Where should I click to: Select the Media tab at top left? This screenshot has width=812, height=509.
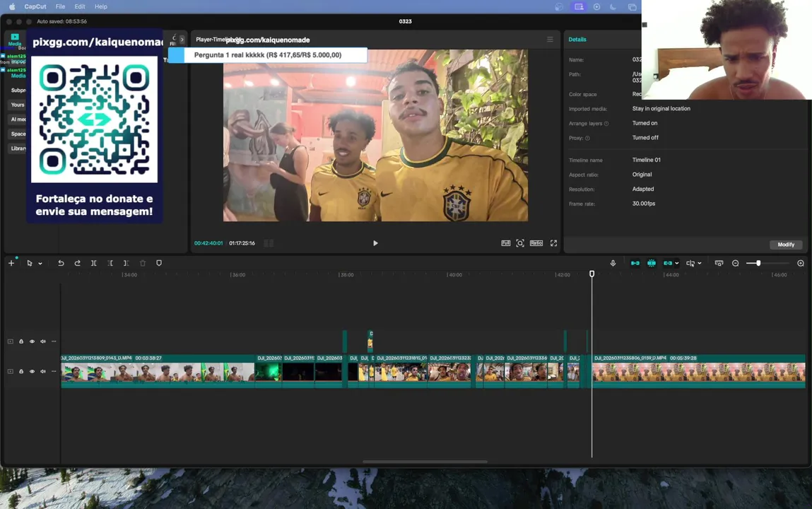coord(15,40)
